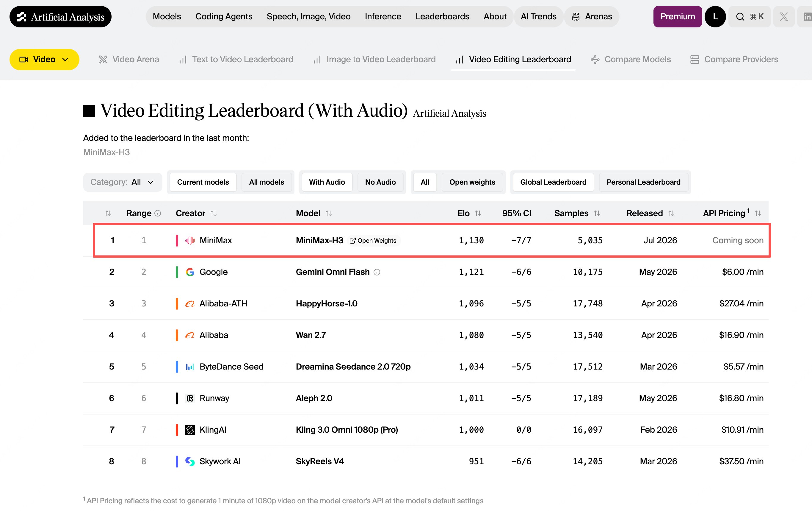Sort by Elo using its arrows icon
Viewport: 812px width, 511px height.
[478, 213]
